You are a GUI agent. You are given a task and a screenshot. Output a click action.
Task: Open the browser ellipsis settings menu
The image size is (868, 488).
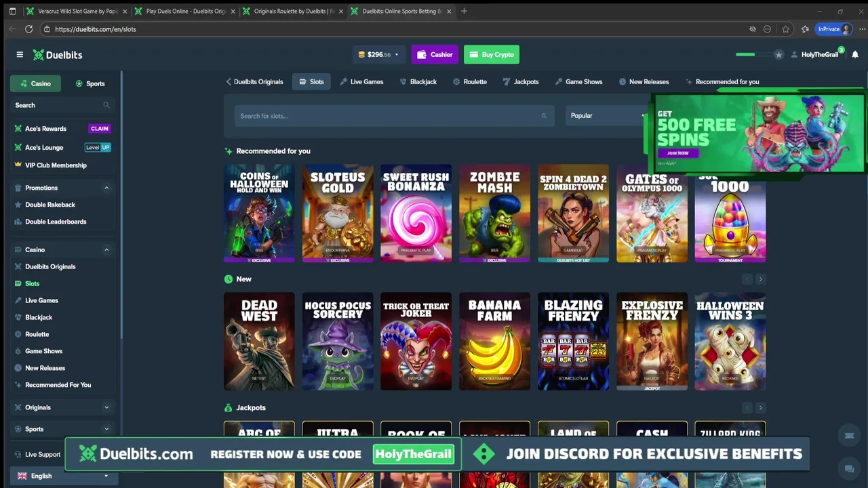tap(863, 29)
